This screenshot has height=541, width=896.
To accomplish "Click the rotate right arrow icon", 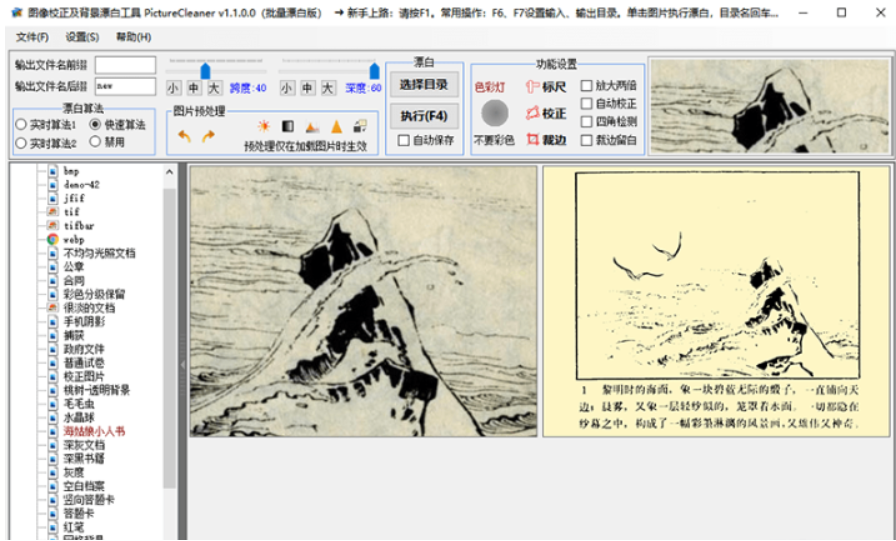I will pyautogui.click(x=208, y=135).
